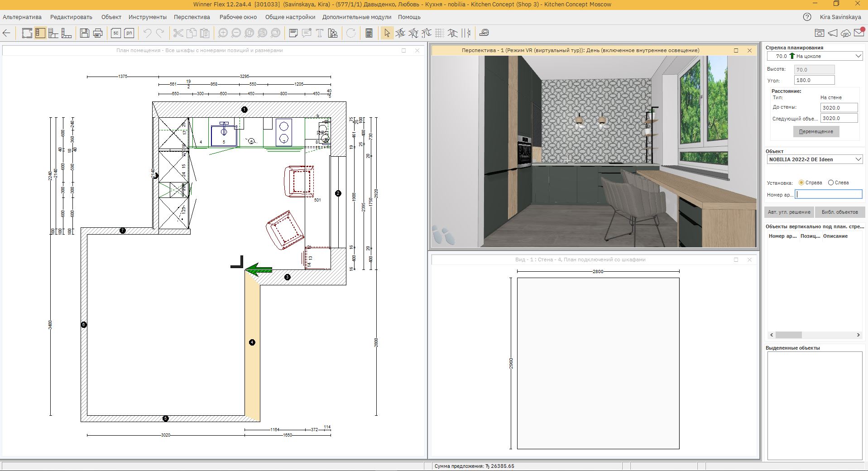Open the help question mark icon
This screenshot has width=868, height=471.
(x=807, y=17)
